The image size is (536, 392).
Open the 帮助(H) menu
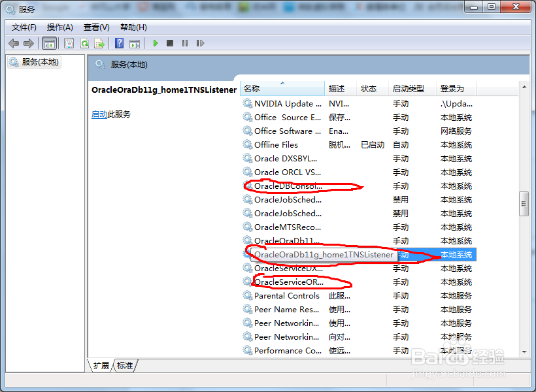(133, 27)
